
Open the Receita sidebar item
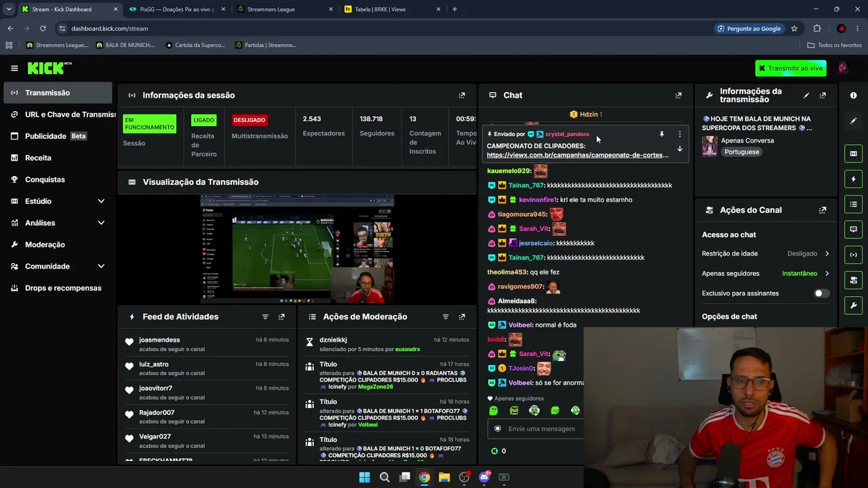point(58,158)
